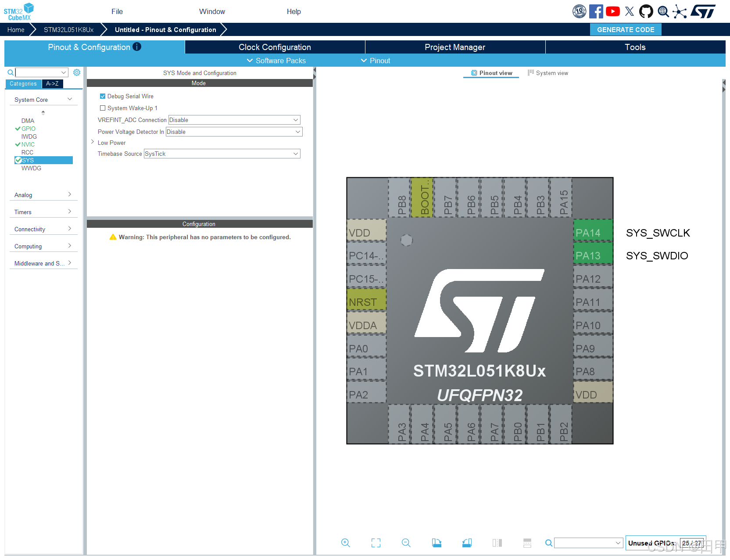Image resolution: width=730 pixels, height=560 pixels.
Task: Click the network star icon in header
Action: click(680, 11)
